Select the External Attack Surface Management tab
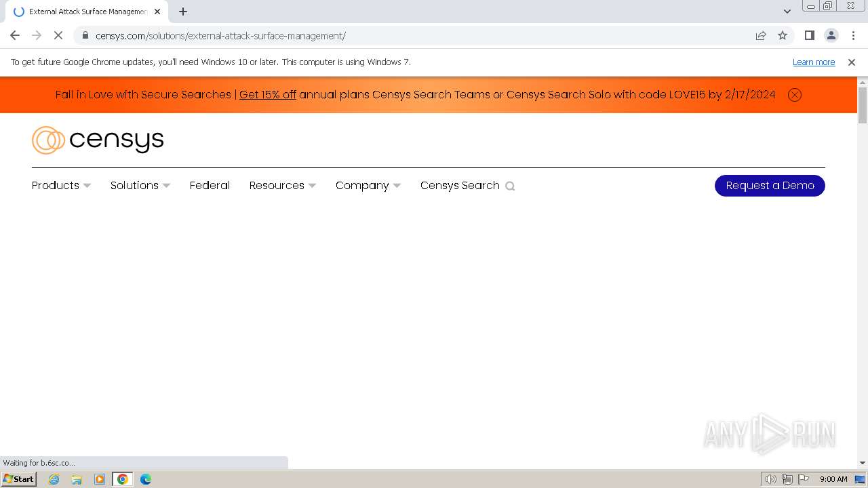 [x=87, y=12]
